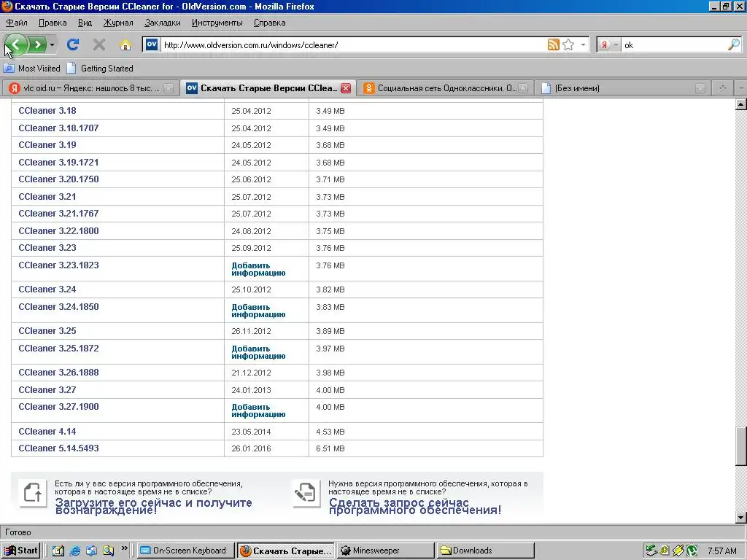The image size is (747, 560).
Task: Open the Инструменты menu
Action: tap(217, 23)
